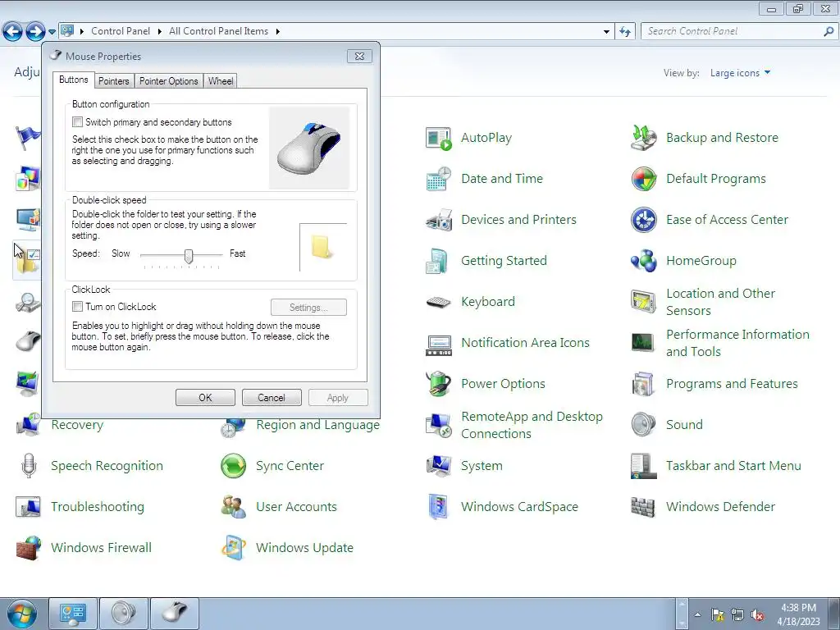Open the Sync Center icon
The width and height of the screenshot is (840, 630).
[233, 466]
